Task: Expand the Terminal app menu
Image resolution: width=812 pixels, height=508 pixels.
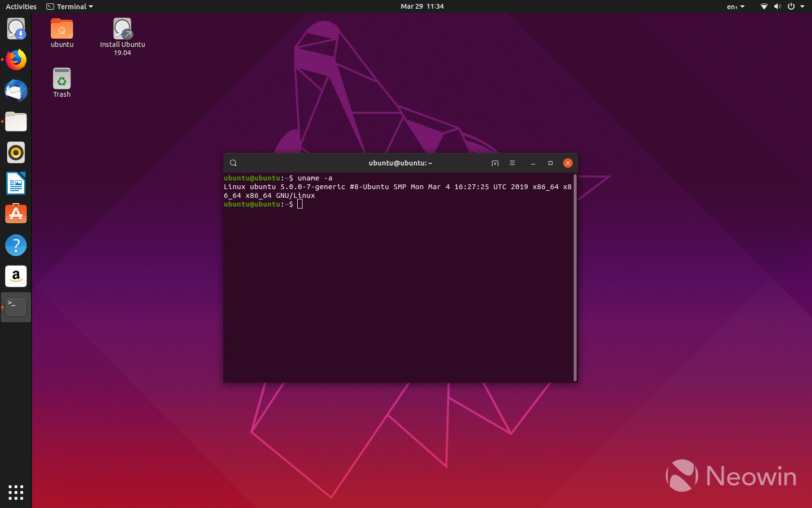Action: (x=70, y=7)
